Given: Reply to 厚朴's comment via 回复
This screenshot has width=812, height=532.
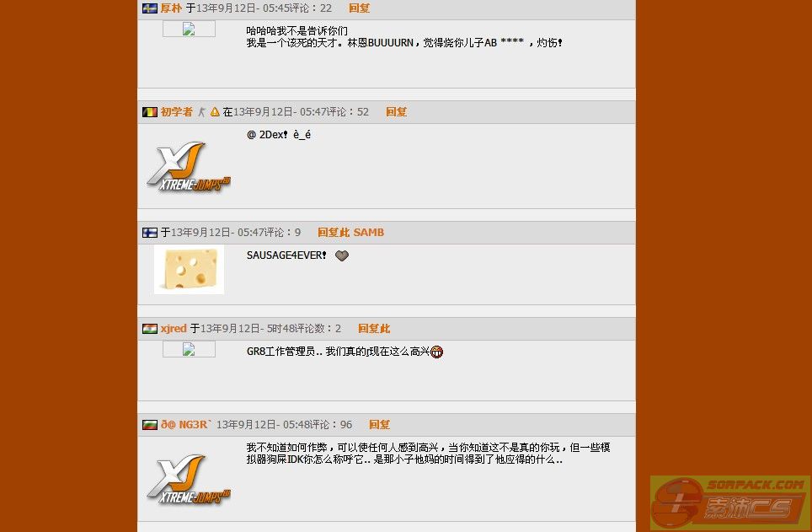Looking at the screenshot, I should coord(359,8).
